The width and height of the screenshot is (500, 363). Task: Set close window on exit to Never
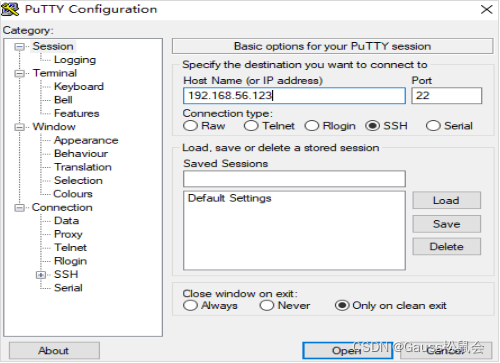267,305
